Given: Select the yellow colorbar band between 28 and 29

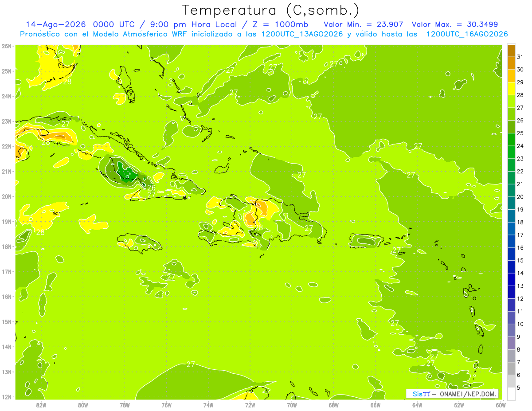Looking at the screenshot, I should 511,89.
